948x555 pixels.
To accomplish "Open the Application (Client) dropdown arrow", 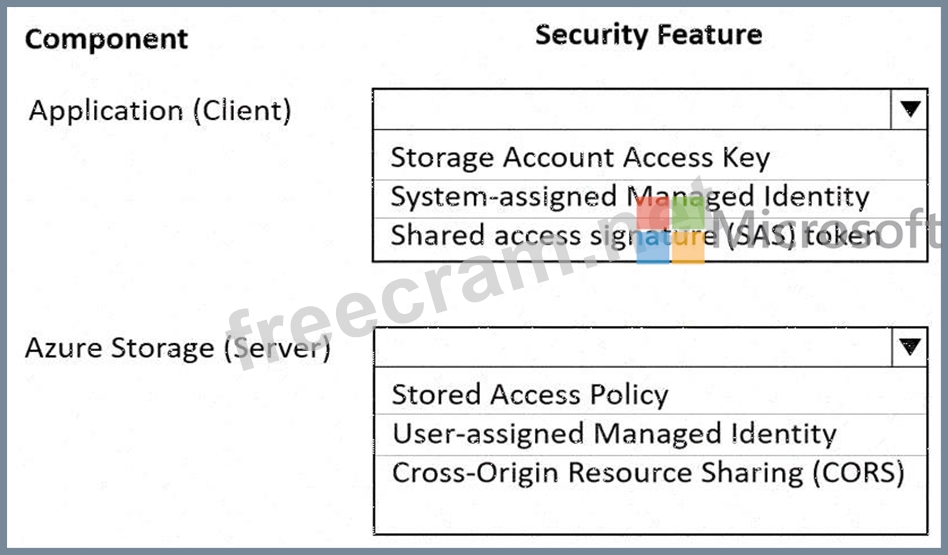I will coord(909,109).
